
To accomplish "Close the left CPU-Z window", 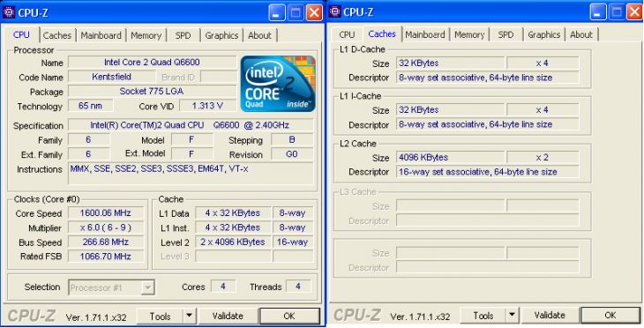I will point(315,12).
